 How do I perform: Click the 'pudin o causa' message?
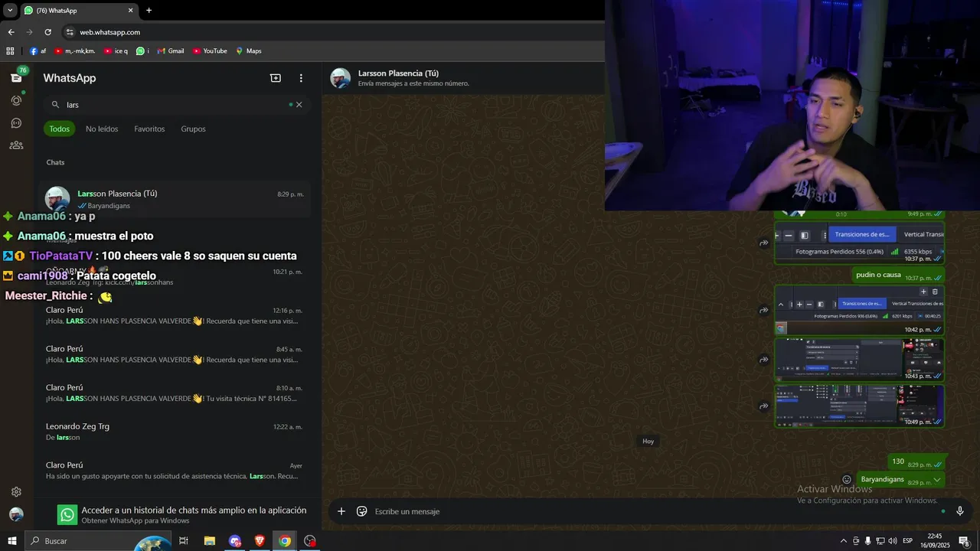[898, 275]
